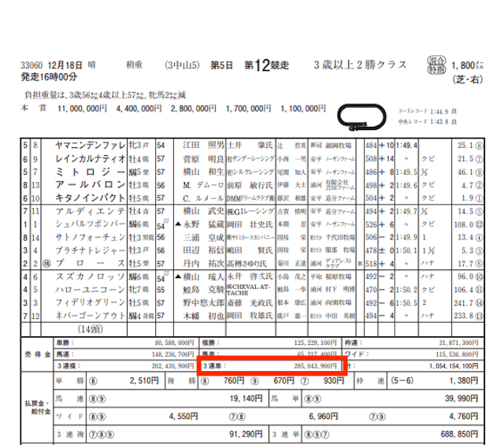This screenshot has height=445, width=504.
Task: Click horse name アールバロン
Action: pyautogui.click(x=90, y=185)
